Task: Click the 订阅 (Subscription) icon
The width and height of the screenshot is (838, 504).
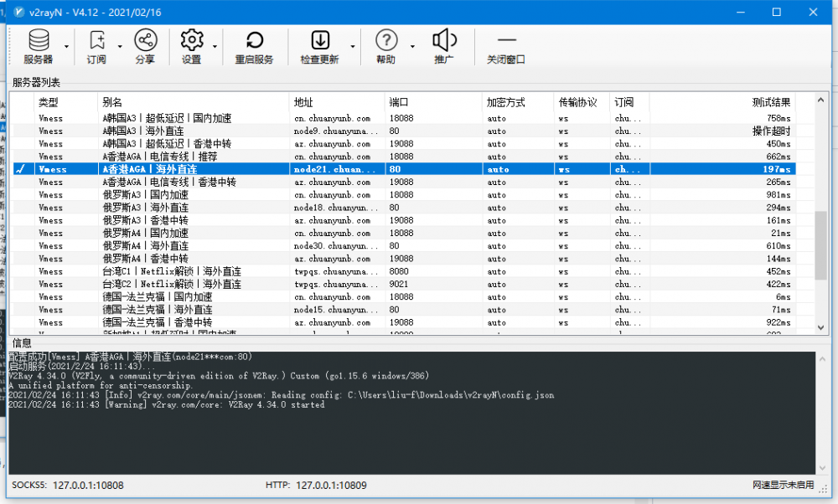Action: coord(96,42)
